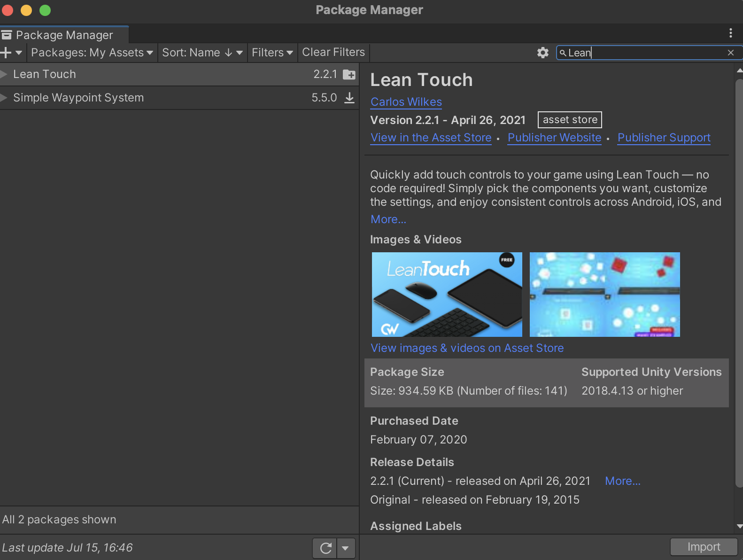Click the scroll up arrow in details panel
This screenshot has height=560, width=743.
click(x=740, y=70)
